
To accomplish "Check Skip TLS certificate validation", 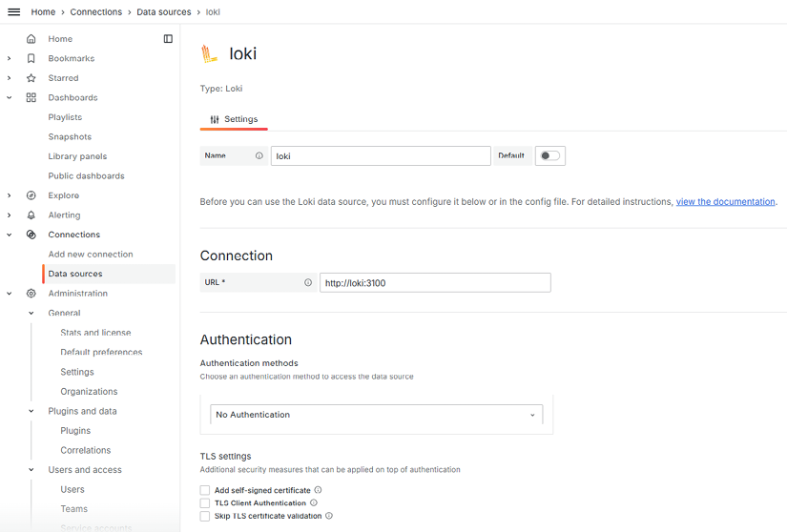I will tap(205, 516).
